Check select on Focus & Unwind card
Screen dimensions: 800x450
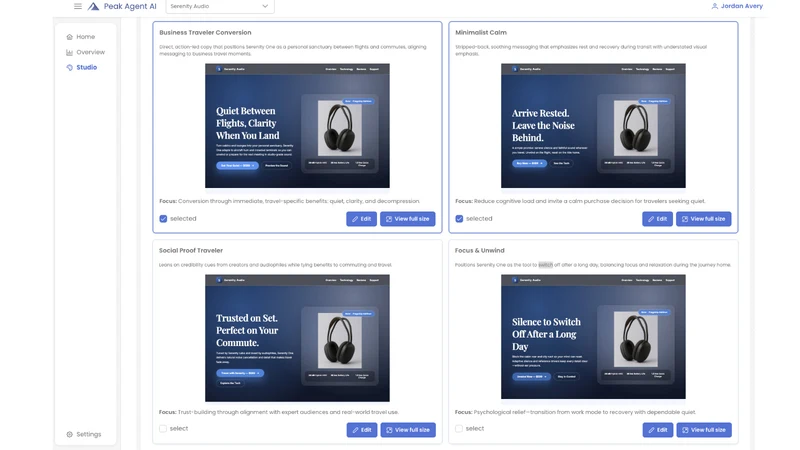tap(459, 429)
